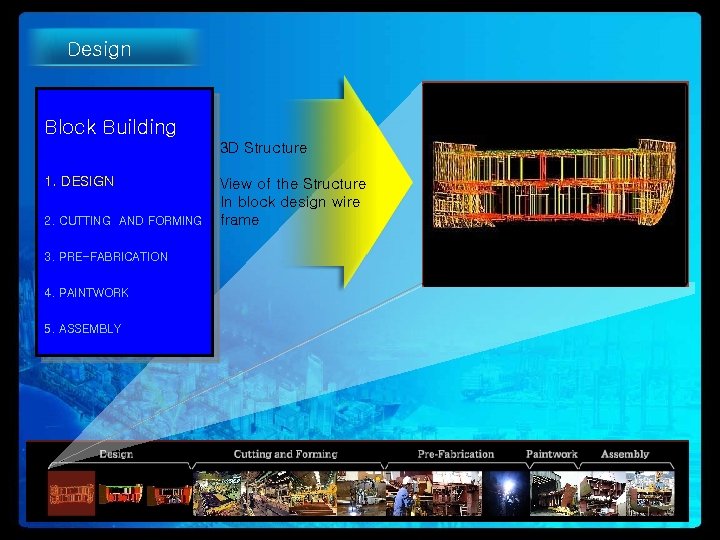The image size is (720, 540).
Task: Jump to 5. ASSEMBLY in the Block Building list
Action: click(83, 329)
